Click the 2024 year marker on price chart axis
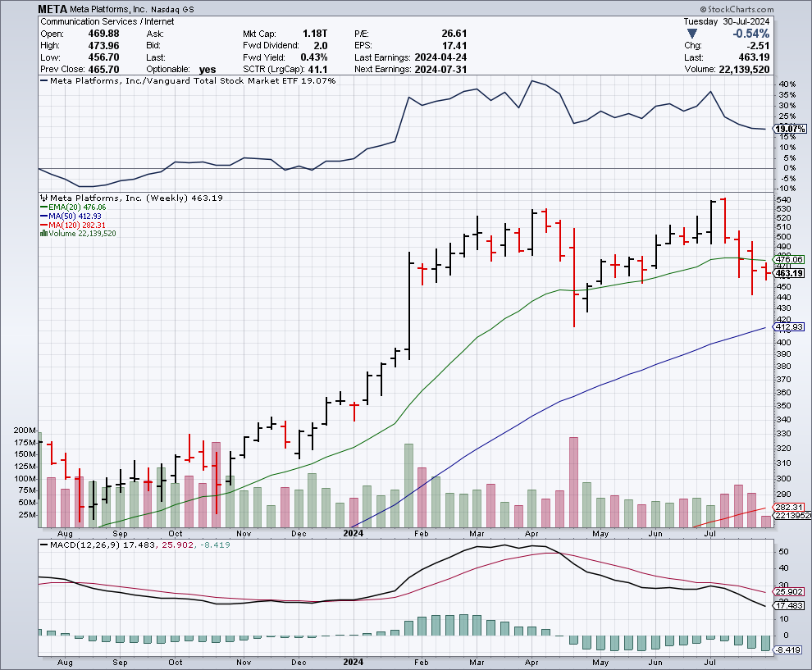This screenshot has width=812, height=670. click(354, 533)
